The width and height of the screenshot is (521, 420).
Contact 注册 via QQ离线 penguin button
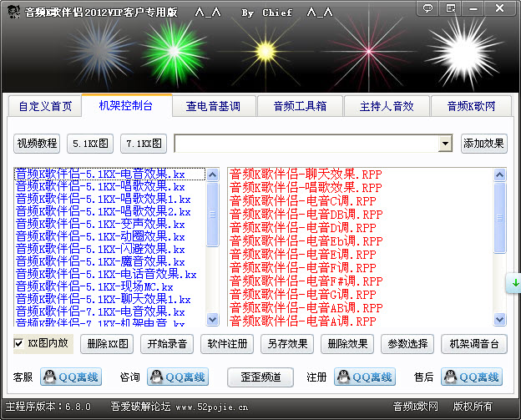pyautogui.click(x=365, y=377)
